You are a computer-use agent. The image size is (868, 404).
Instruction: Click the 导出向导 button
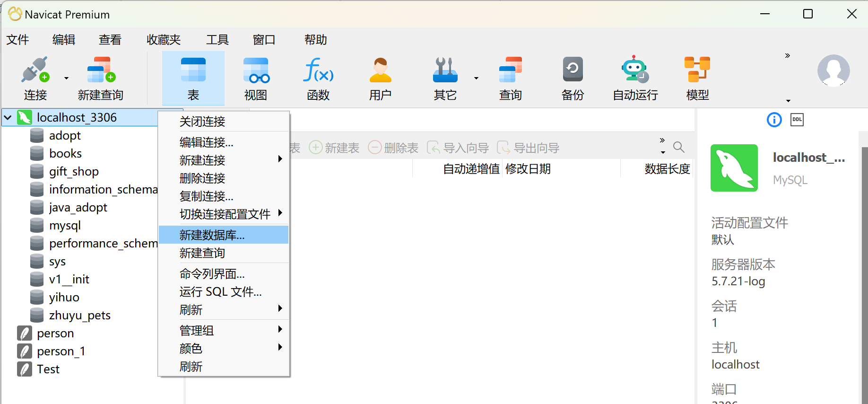click(x=528, y=148)
